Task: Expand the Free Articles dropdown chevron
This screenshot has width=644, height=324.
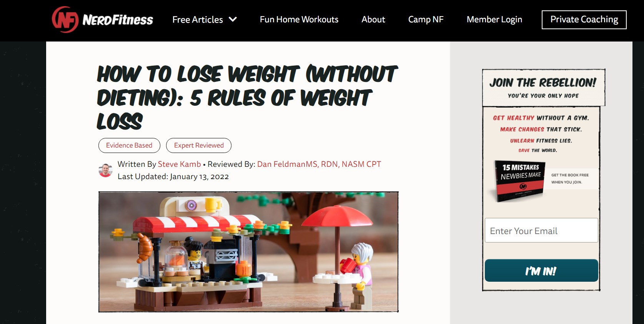Action: click(x=233, y=19)
